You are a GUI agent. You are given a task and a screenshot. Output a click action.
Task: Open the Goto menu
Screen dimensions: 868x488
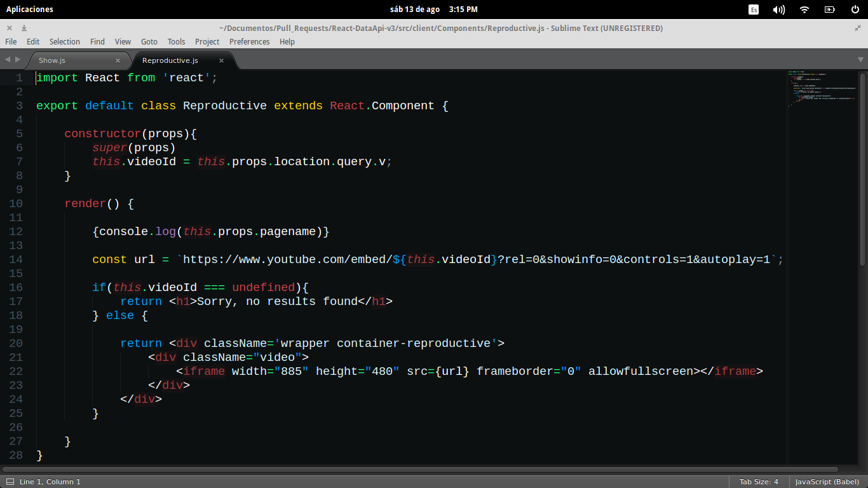coord(149,42)
